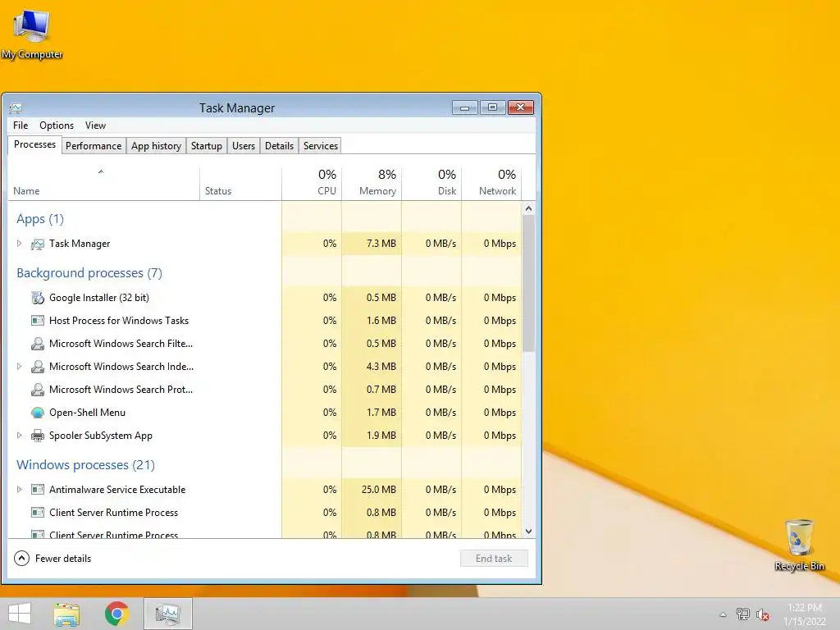Sort by the CPU column header
The width and height of the screenshot is (840, 630).
click(x=312, y=184)
